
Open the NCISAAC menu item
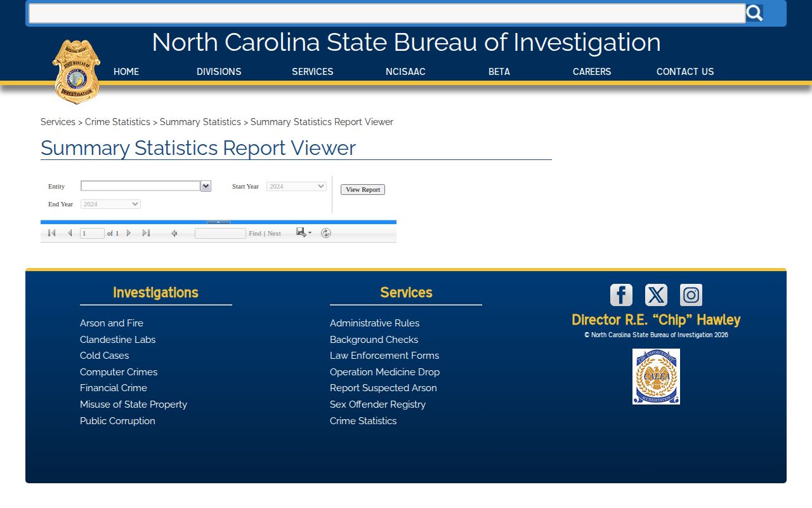[x=405, y=72]
